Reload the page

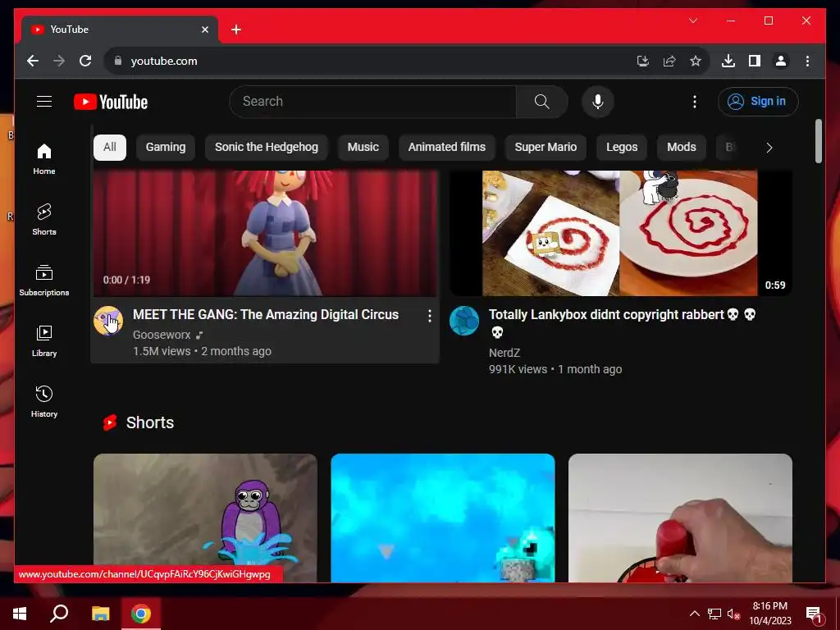pyautogui.click(x=85, y=61)
